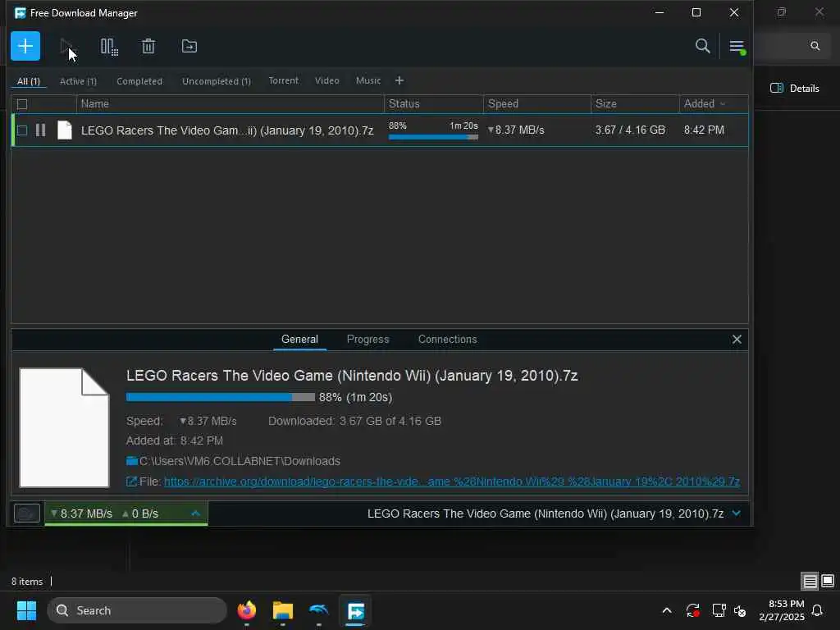Open the General details tab

(x=299, y=340)
